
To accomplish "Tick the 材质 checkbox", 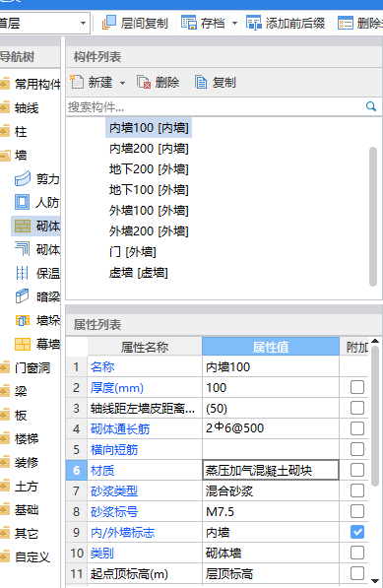I will point(357,470).
